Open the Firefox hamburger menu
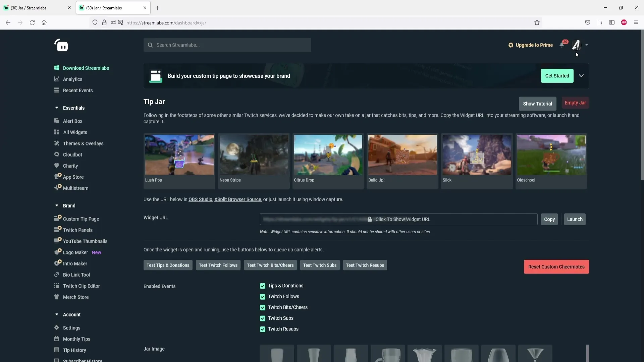Viewport: 644px width, 362px height. pos(636,22)
